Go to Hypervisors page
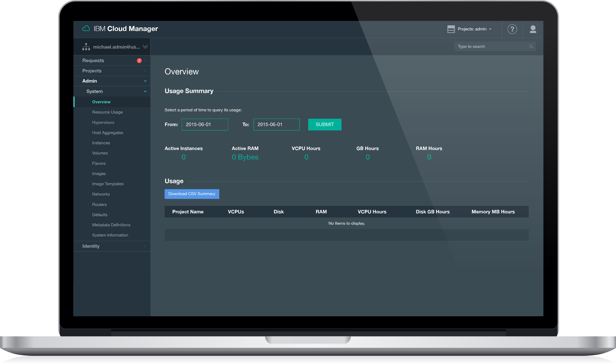 103,122
